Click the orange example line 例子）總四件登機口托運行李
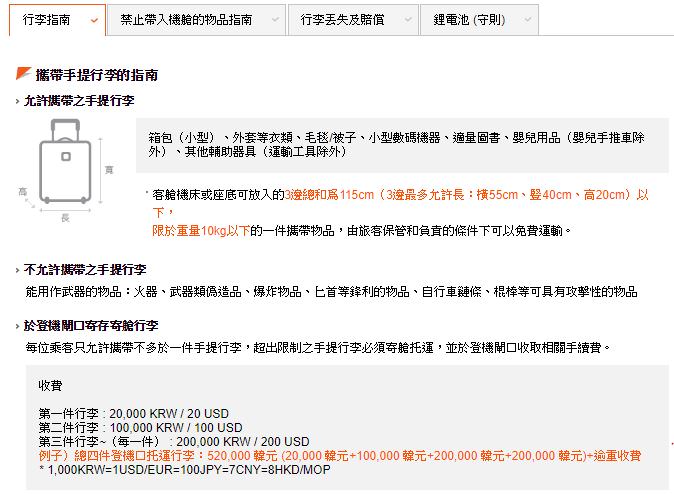 (x=340, y=455)
